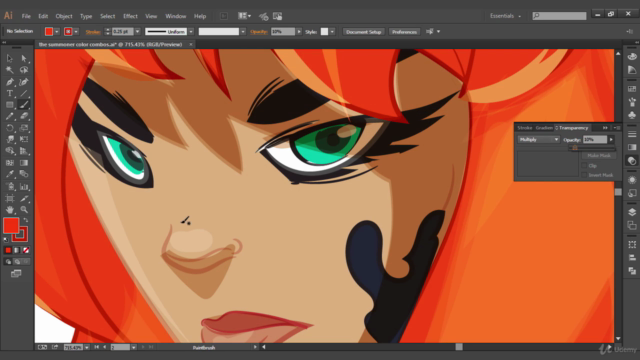Set paint mode to Gradient
Image resolution: width=640 pixels, height=360 pixels.
pos(17,250)
